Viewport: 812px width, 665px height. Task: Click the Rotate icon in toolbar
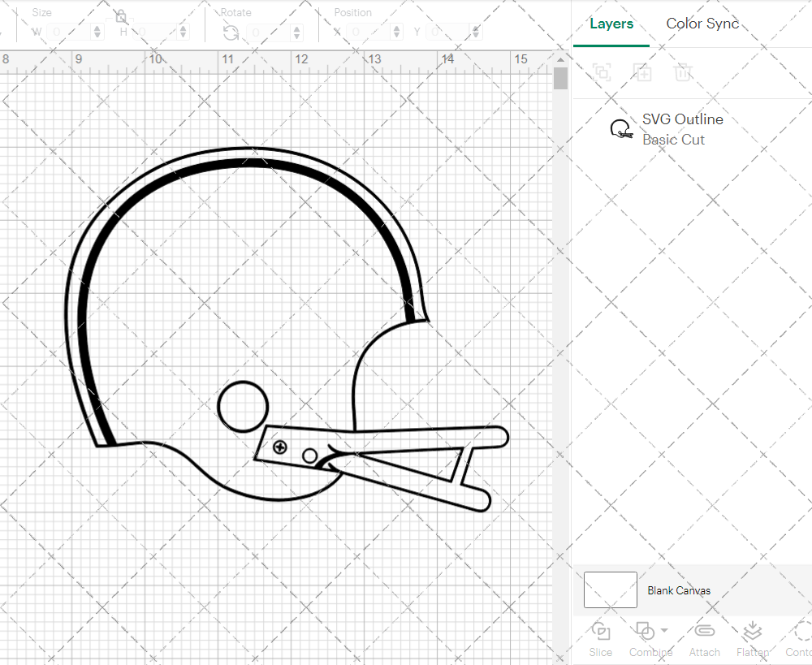coord(231,32)
